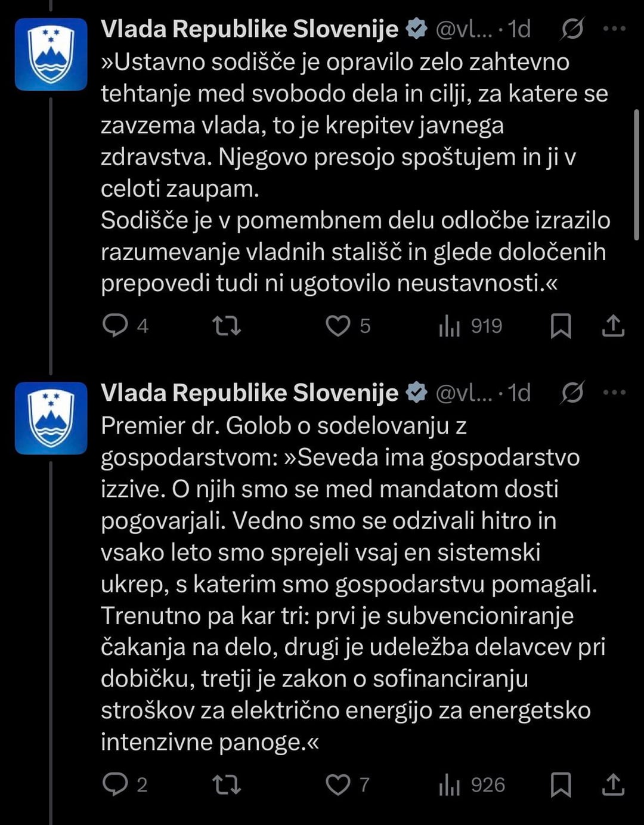Expand more options on second tweet
Viewport: 644px width, 825px height.
pyautogui.click(x=614, y=393)
